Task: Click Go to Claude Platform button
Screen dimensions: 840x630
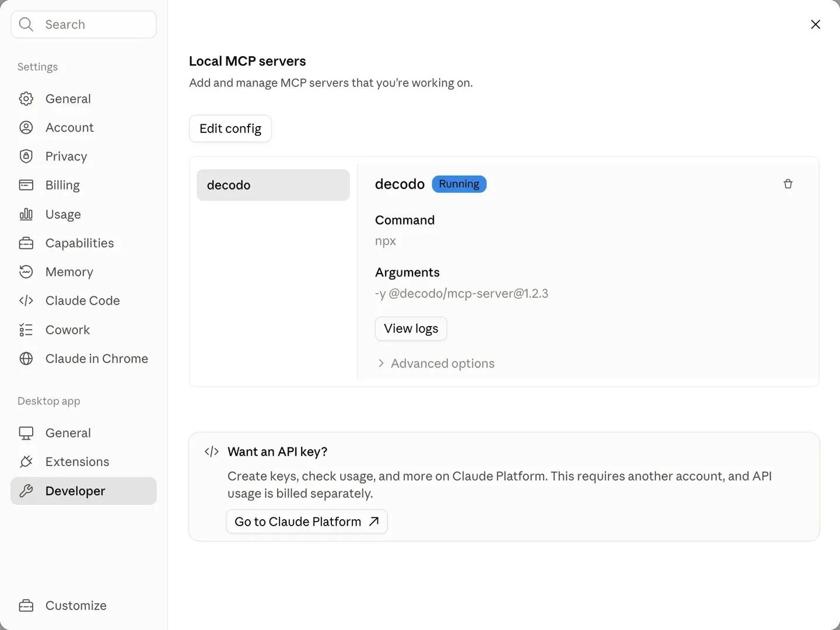Action: click(307, 521)
